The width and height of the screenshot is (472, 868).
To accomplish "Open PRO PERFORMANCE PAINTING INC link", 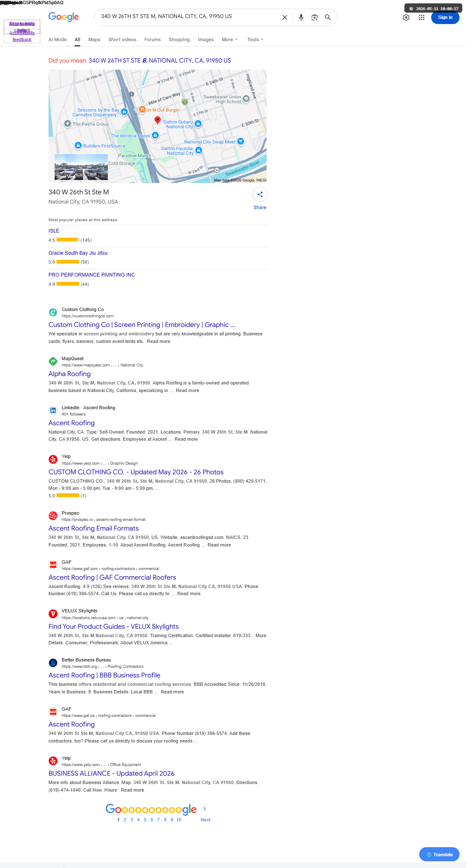I will tap(92, 275).
